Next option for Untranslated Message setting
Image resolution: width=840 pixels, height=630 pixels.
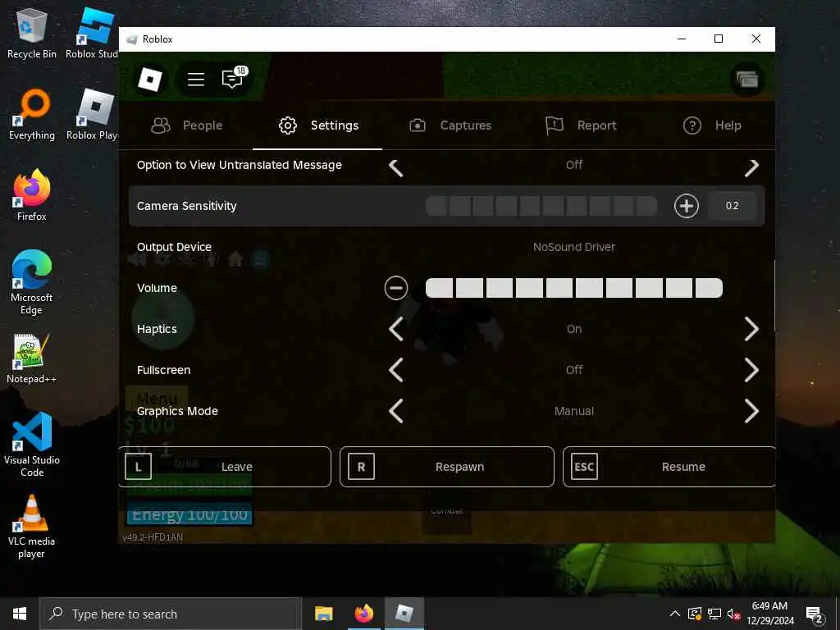click(x=751, y=167)
